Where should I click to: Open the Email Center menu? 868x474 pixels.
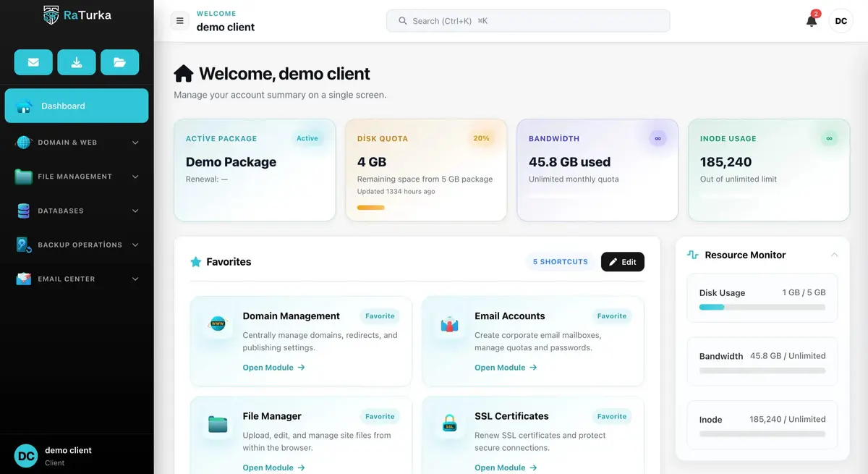click(x=77, y=279)
